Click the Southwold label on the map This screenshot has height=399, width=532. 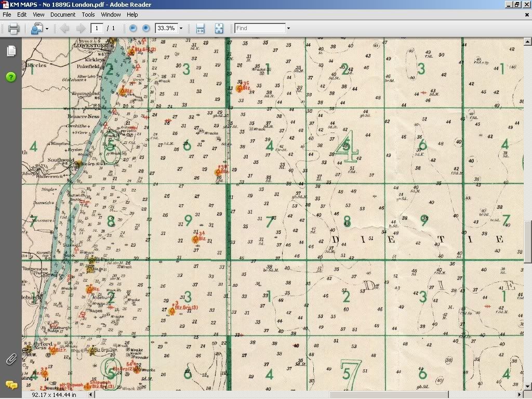[x=61, y=160]
